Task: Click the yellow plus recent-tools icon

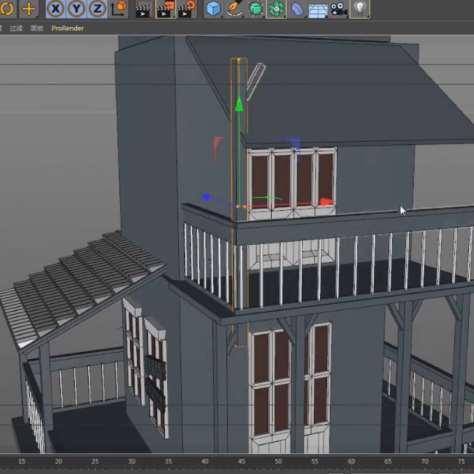Action: point(29,8)
